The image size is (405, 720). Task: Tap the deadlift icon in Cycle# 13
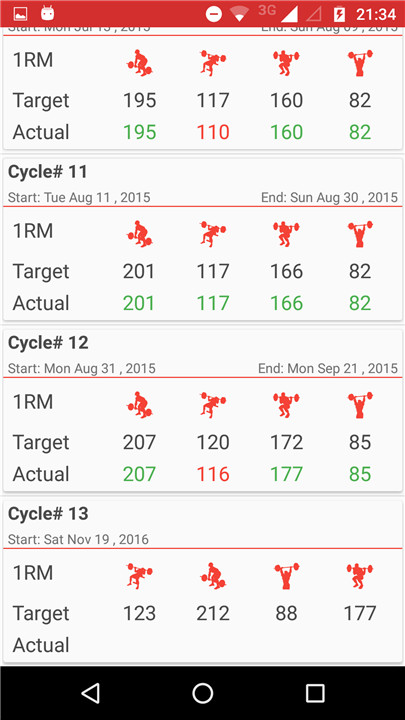(213, 576)
